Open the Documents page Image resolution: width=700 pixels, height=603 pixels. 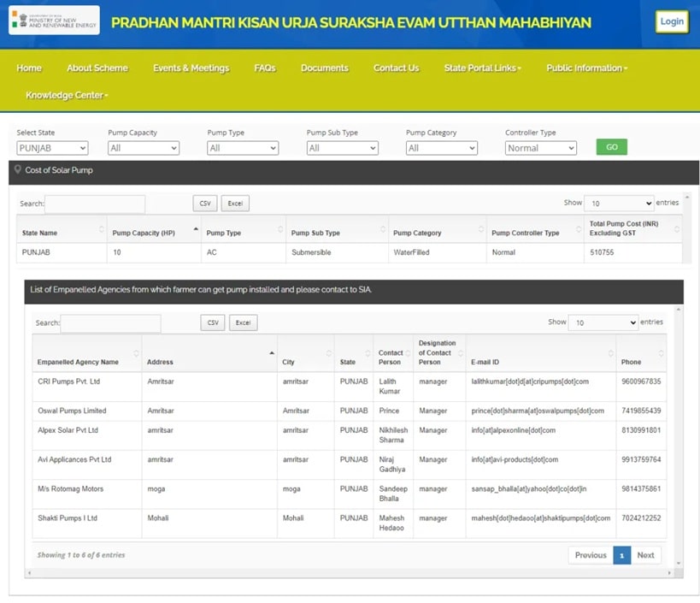click(325, 68)
